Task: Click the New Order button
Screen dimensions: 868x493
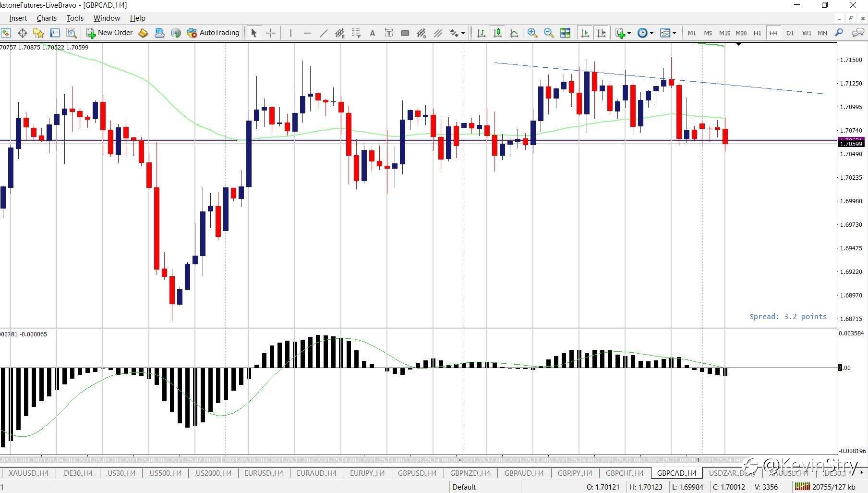Action: [109, 33]
